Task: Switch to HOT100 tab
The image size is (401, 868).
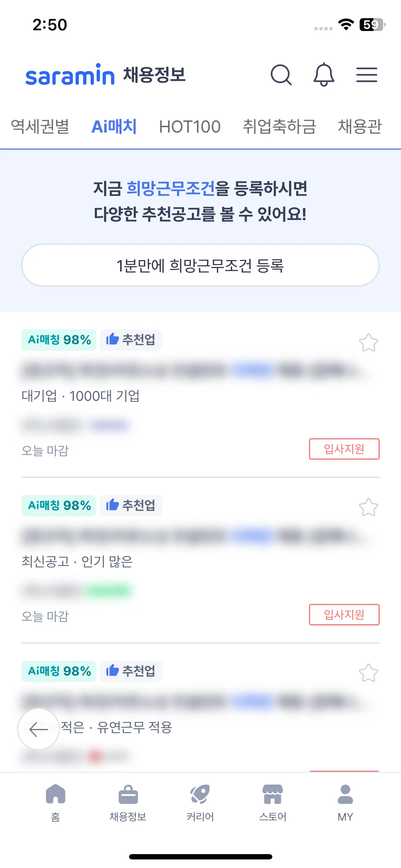Action: [190, 127]
